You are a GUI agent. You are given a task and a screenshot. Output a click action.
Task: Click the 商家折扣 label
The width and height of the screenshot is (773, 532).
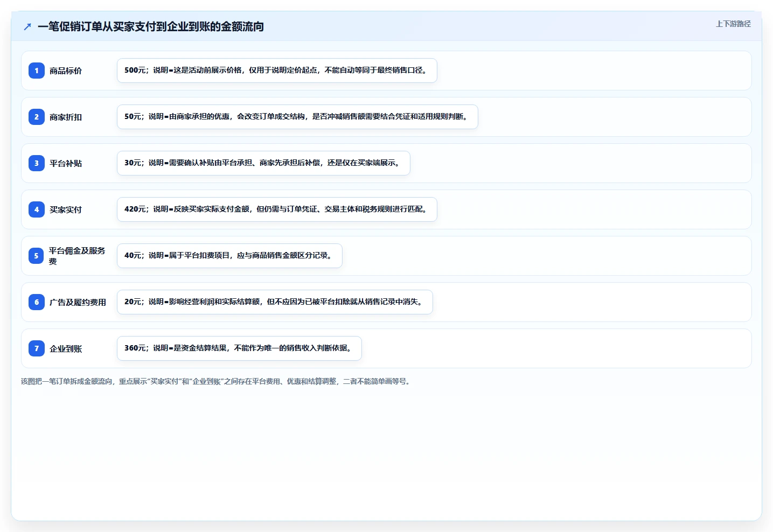66,117
